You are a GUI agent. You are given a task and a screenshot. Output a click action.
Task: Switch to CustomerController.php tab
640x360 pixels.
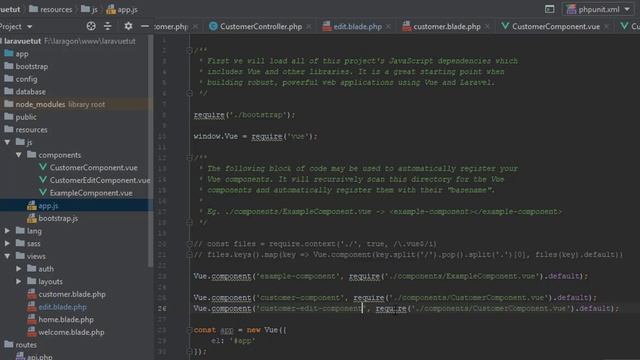point(260,27)
